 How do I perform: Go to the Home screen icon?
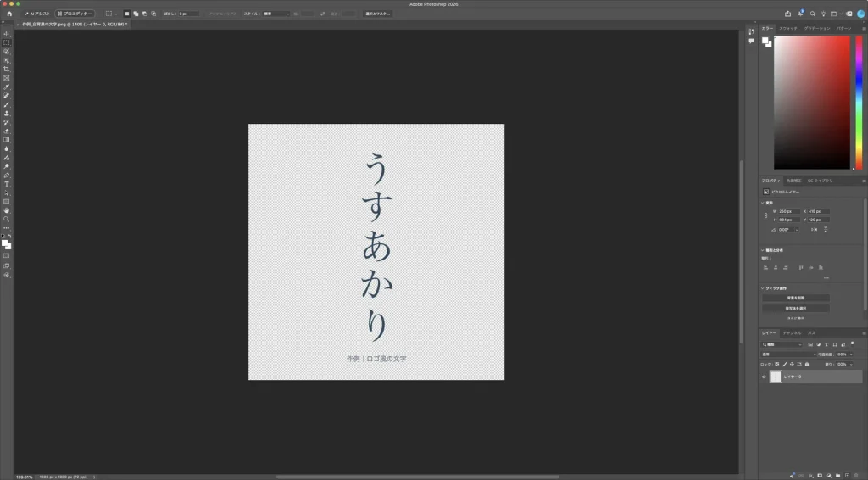8,14
